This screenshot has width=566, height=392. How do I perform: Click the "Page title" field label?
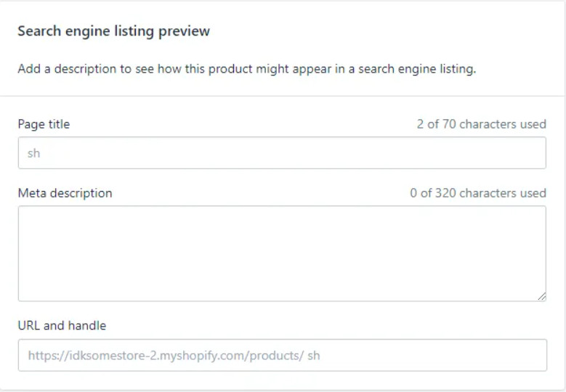pyautogui.click(x=44, y=124)
